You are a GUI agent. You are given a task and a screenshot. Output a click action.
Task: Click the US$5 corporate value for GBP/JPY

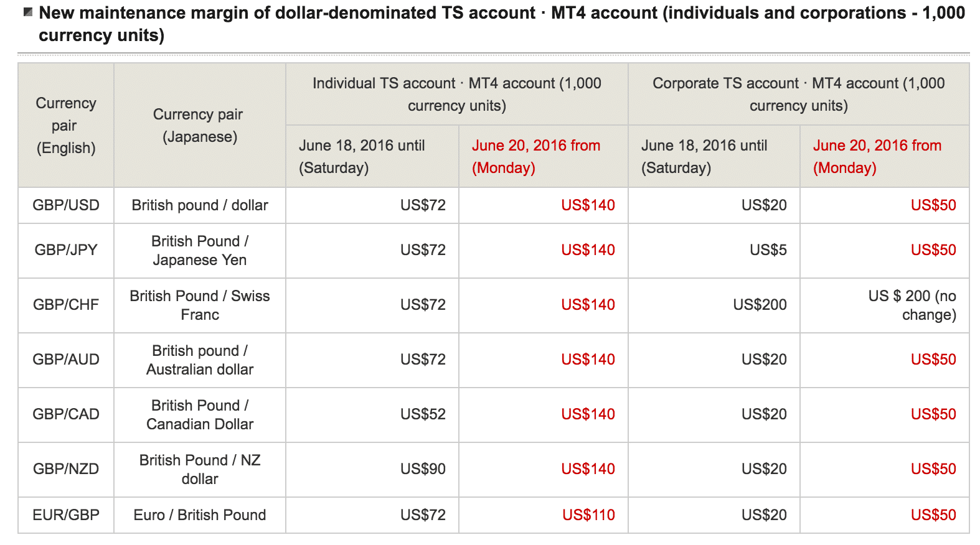[x=768, y=250]
